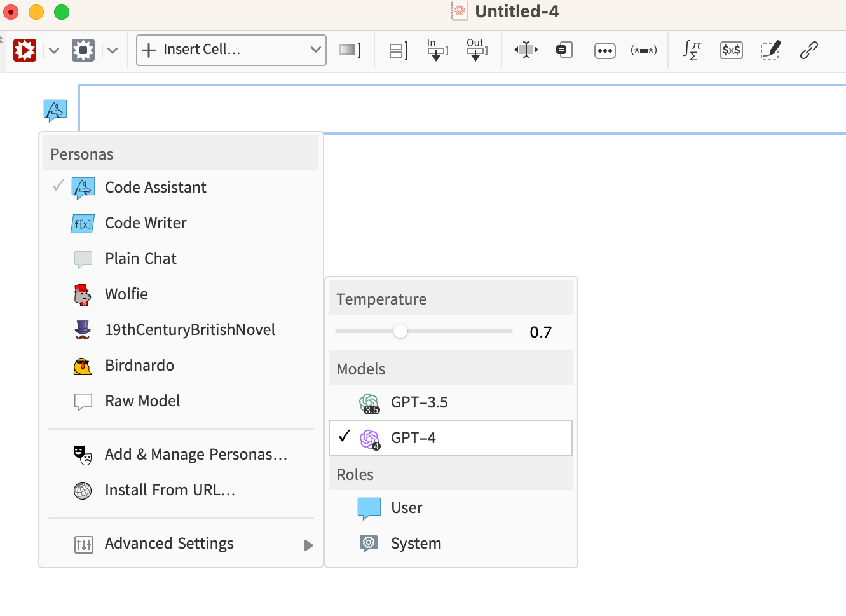Click the Roles section header

(x=451, y=474)
